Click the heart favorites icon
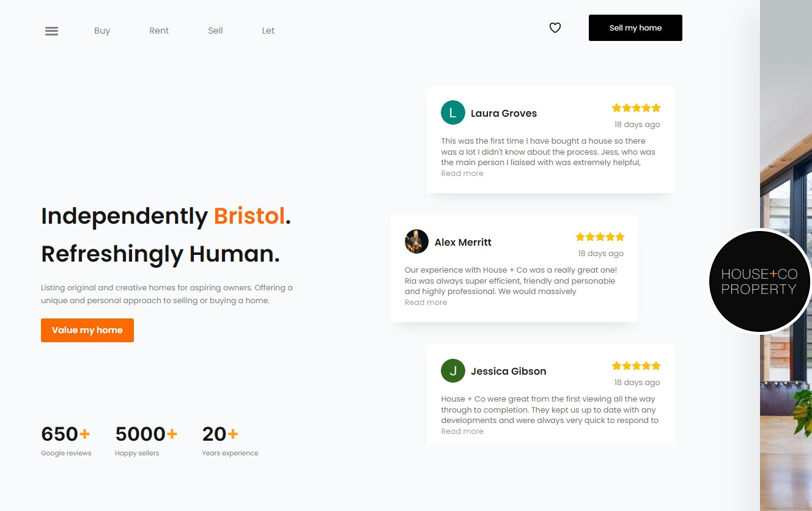Screen dimensions: 812x511 coord(555,28)
